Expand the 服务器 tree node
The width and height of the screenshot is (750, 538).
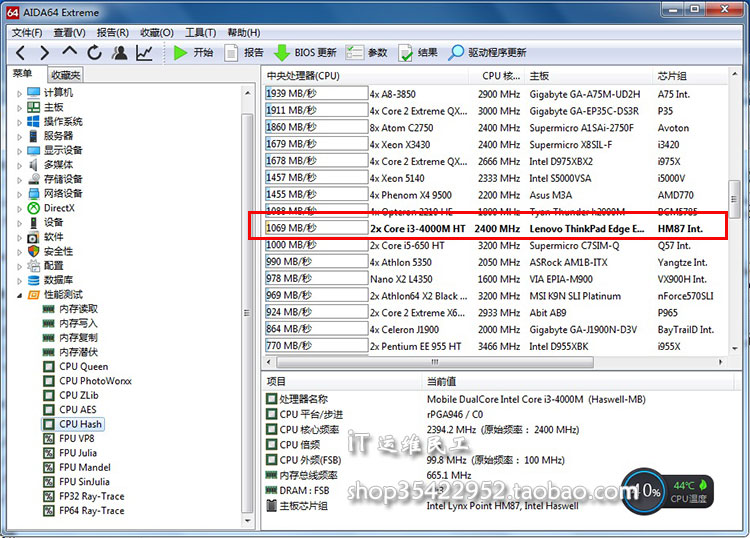(x=20, y=136)
